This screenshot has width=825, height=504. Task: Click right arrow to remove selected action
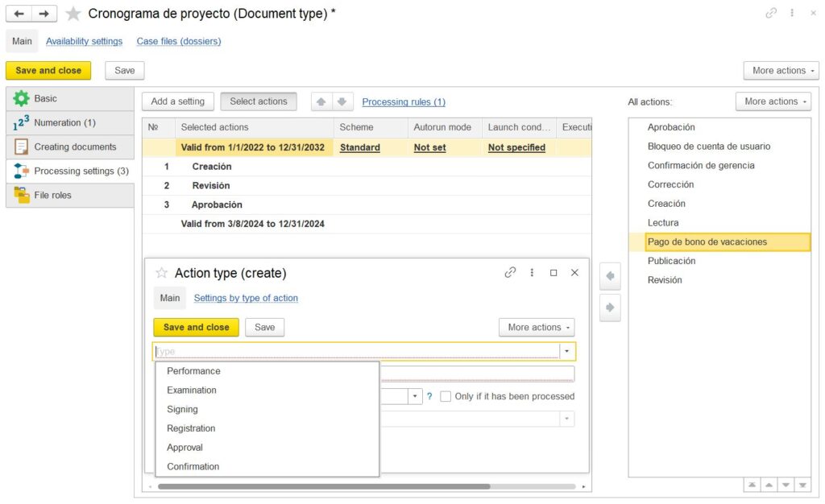point(610,308)
